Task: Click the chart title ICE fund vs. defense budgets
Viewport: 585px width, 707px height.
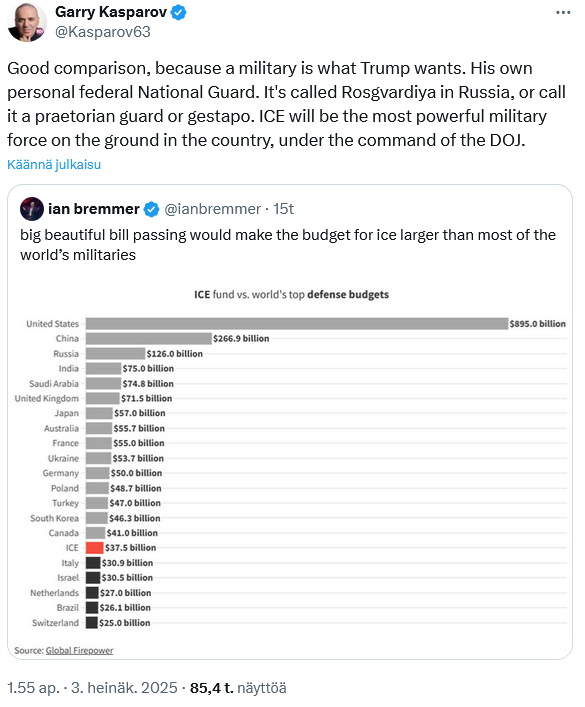Action: point(291,294)
